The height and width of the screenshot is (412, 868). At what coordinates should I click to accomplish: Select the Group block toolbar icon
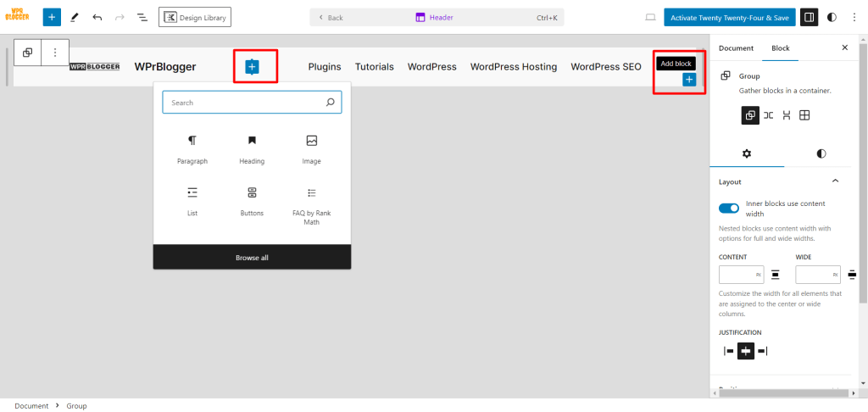point(27,53)
